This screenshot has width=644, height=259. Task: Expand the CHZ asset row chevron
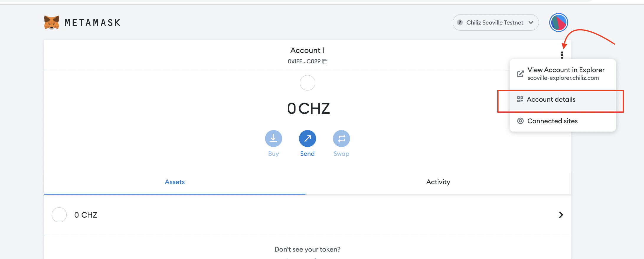click(x=561, y=215)
